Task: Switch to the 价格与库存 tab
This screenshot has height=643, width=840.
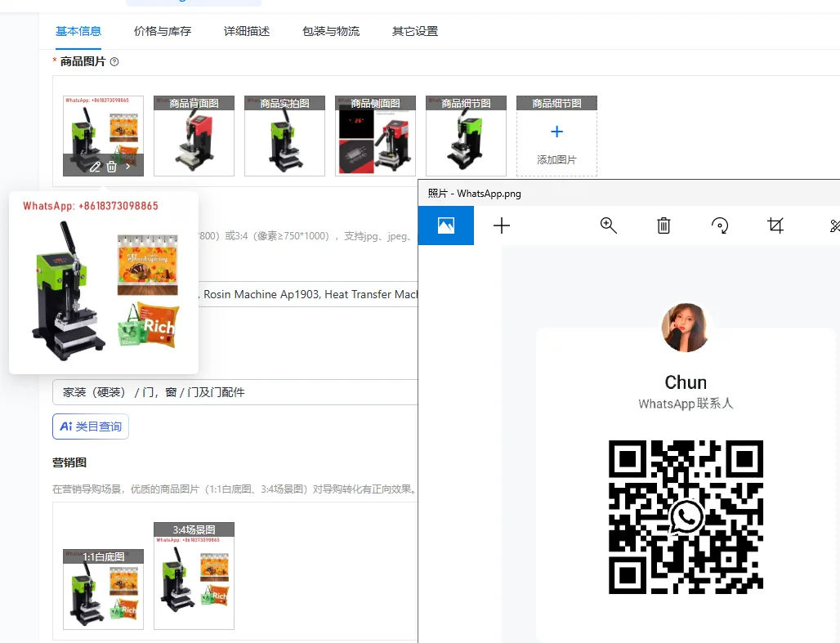Action: [163, 31]
